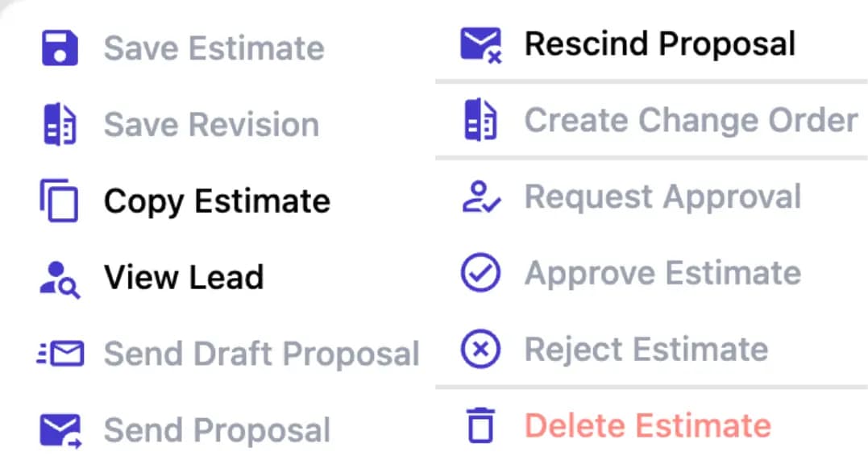Click the trash can Delete Estimate icon
868x464 pixels.
coord(480,425)
